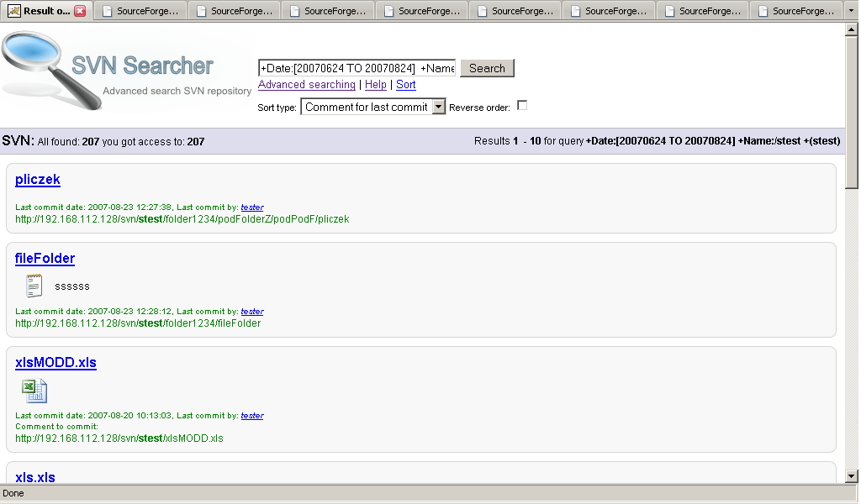Open the Sort type dropdown

[x=437, y=107]
